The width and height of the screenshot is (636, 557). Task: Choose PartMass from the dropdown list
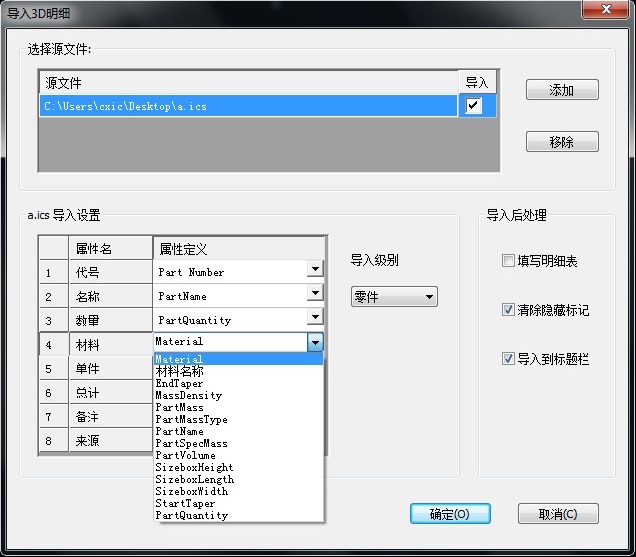[238, 407]
